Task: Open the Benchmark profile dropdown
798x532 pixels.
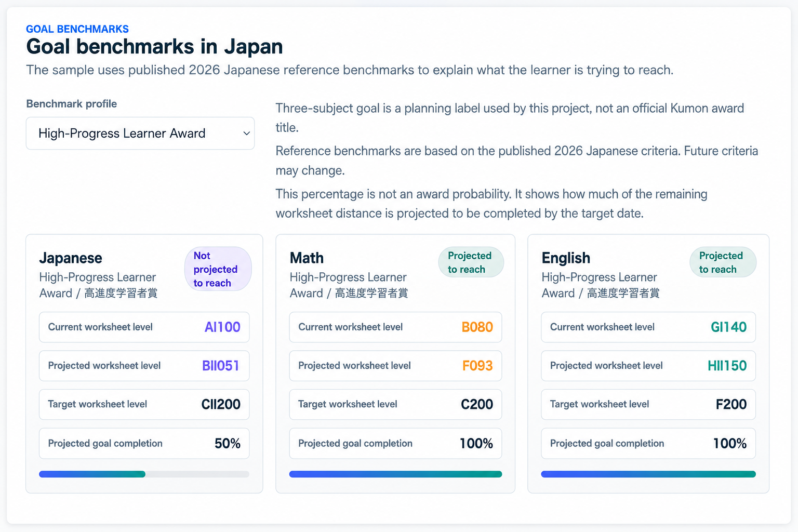Action: (x=140, y=134)
